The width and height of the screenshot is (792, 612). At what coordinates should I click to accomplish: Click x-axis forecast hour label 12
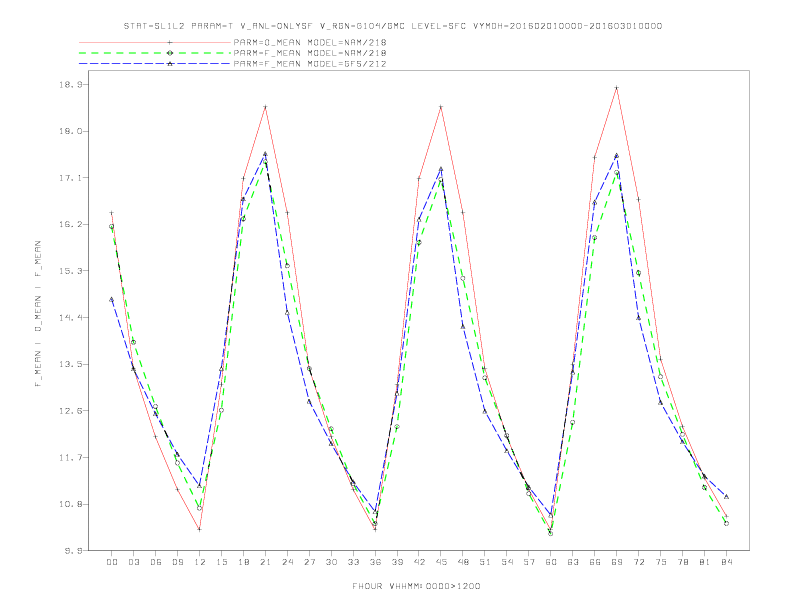point(200,562)
